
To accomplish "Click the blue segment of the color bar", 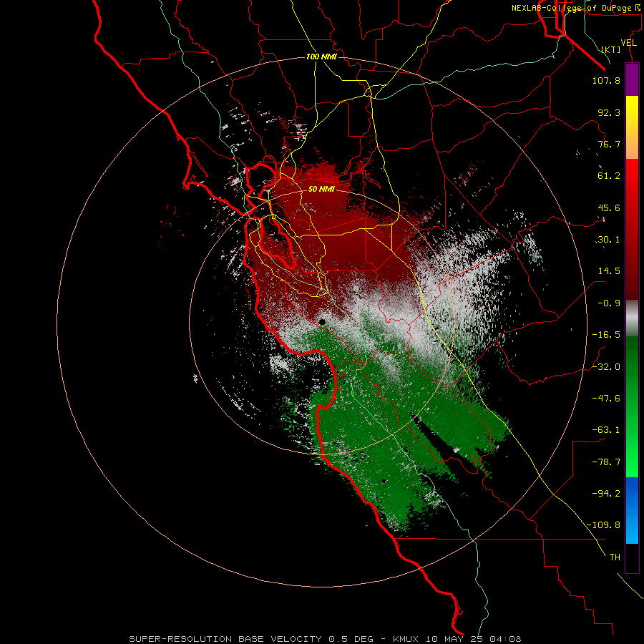I will pos(632,510).
